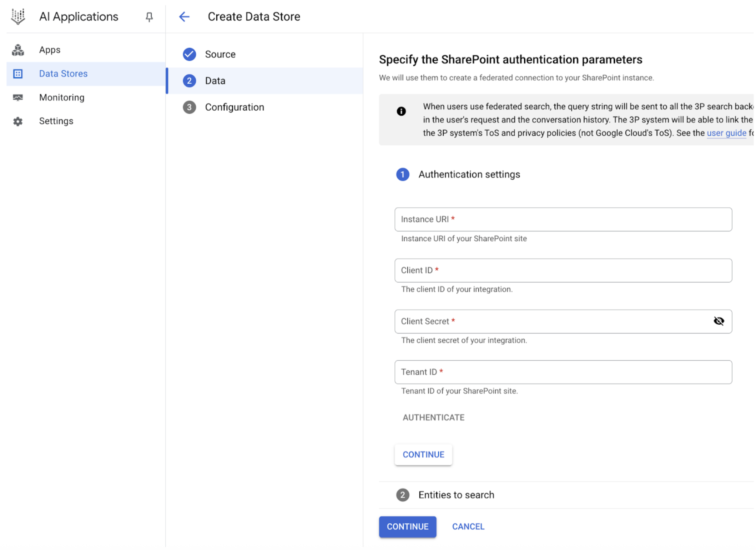The height and width of the screenshot is (550, 756).
Task: Go back using the blue arrow
Action: point(184,16)
